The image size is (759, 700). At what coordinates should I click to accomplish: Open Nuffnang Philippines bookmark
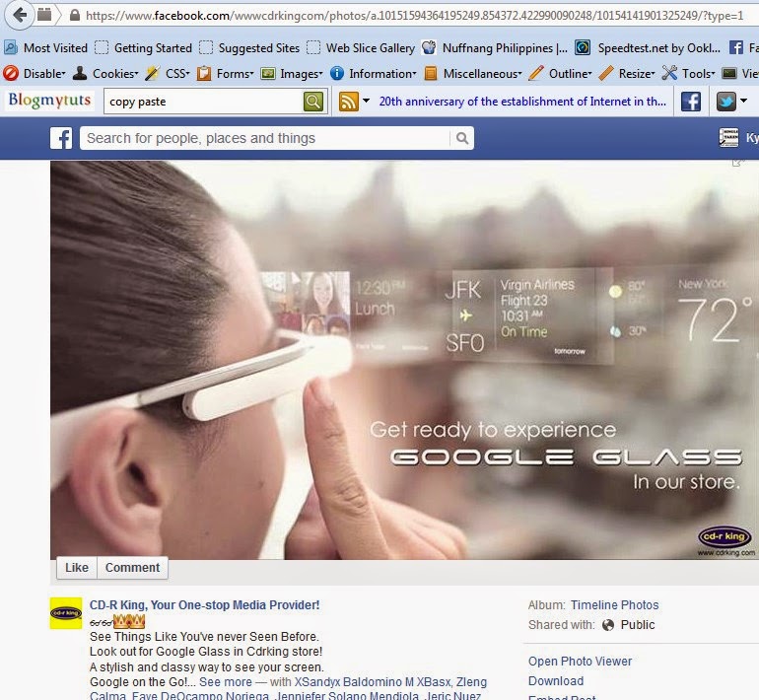495,48
